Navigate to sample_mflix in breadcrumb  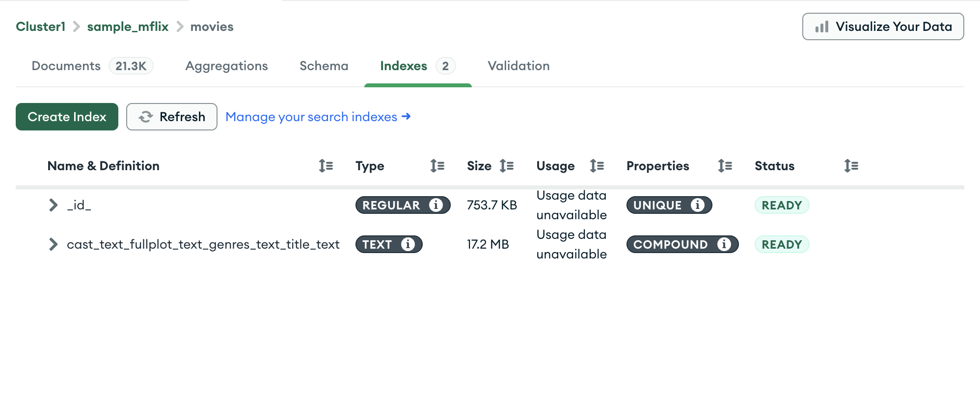[x=128, y=26]
